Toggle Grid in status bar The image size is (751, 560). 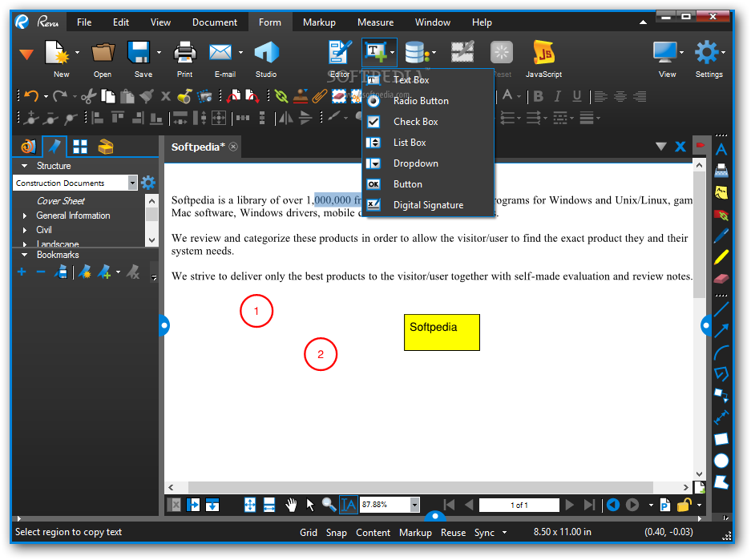[309, 533]
